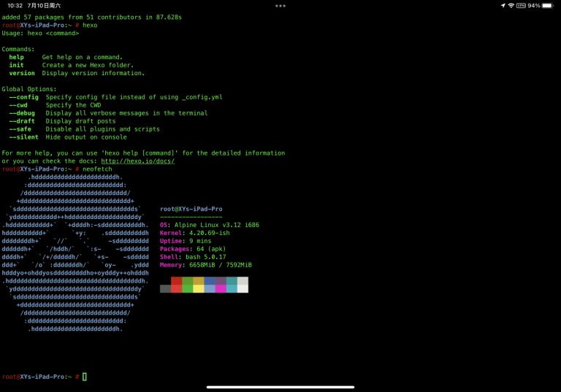This screenshot has height=392, width=561.
Task: Click the '--config' global option
Action: coord(23,97)
